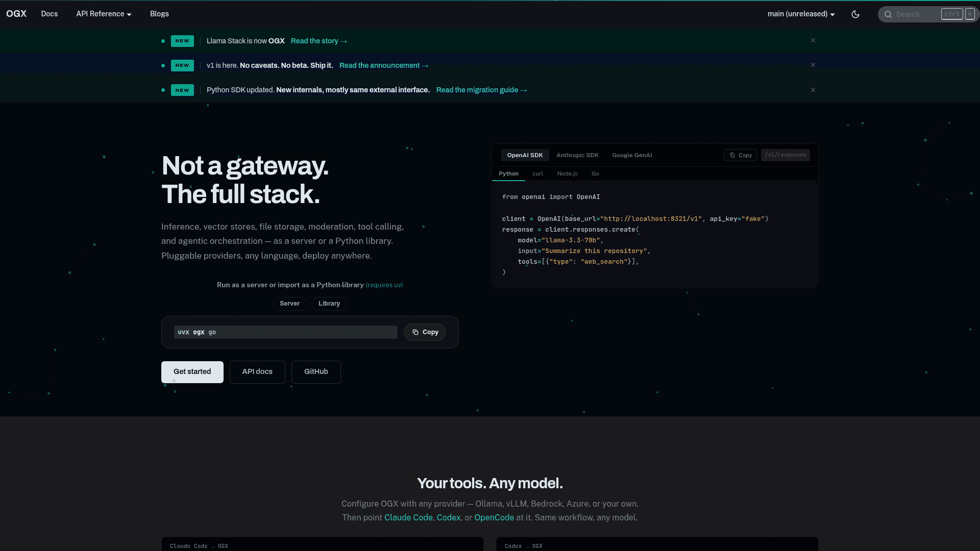This screenshot has width=980, height=551.
Task: Open the Codex link
Action: point(449,518)
